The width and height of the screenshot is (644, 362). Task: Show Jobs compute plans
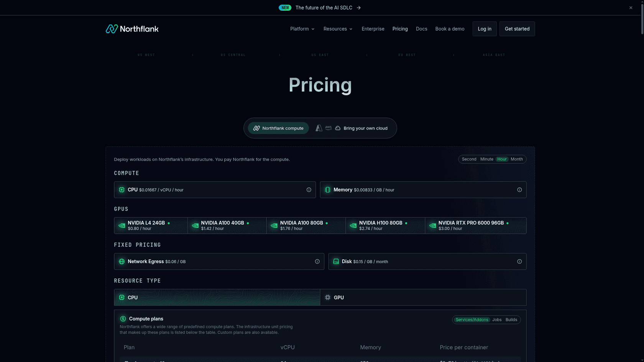pos(497,320)
